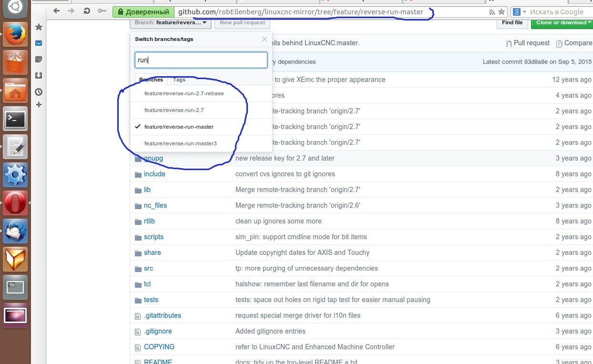Click the pull request icon next to Pull request
The width and height of the screenshot is (593, 364).
click(x=509, y=43)
